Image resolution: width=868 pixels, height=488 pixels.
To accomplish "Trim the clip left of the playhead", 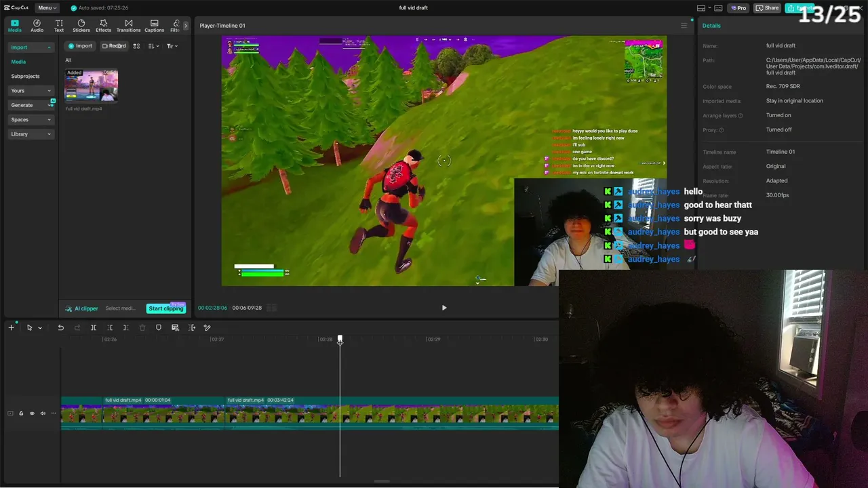I will click(110, 328).
